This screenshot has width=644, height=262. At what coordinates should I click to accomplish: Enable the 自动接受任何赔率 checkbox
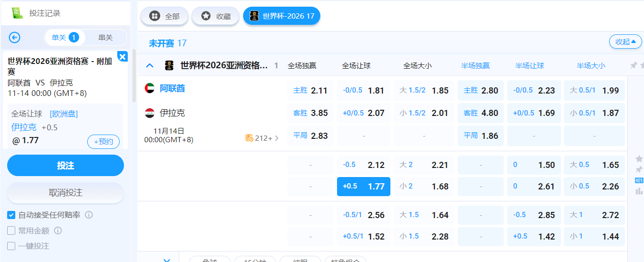pyautogui.click(x=11, y=215)
